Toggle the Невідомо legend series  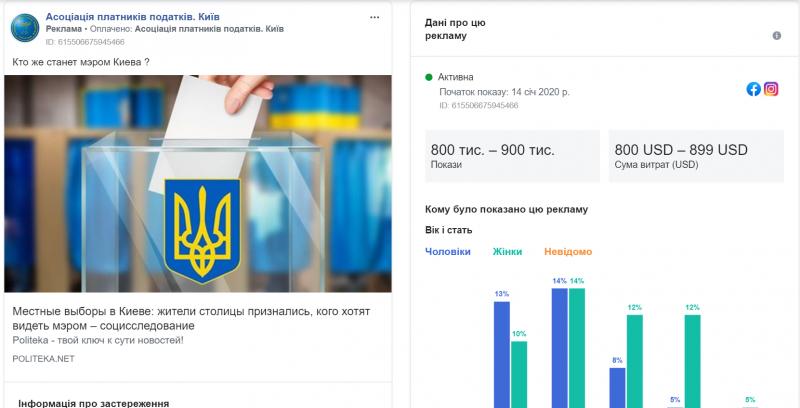[x=568, y=252]
